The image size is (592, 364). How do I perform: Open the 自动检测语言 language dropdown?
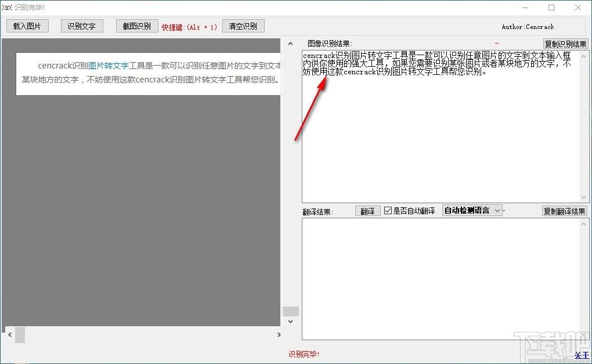click(472, 210)
